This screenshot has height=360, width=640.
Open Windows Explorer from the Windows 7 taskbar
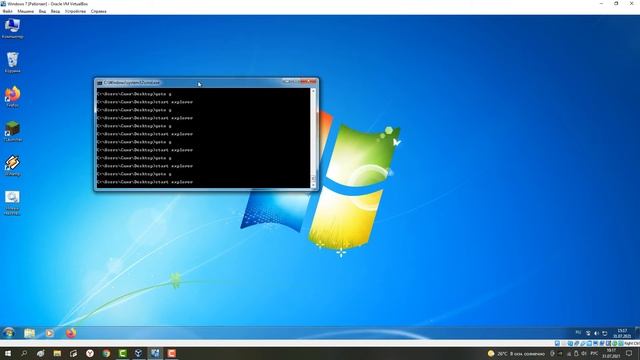[29, 333]
